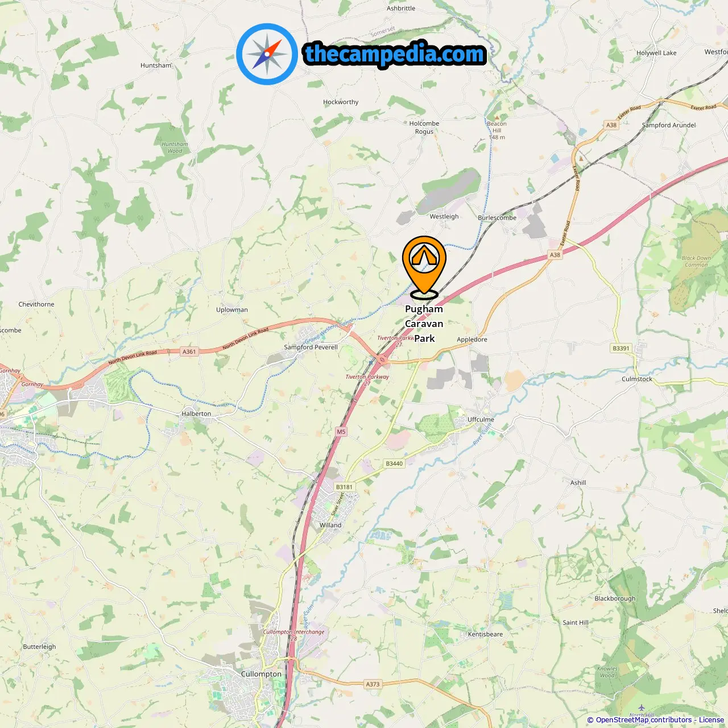Click the Willand village label
This screenshot has width=728, height=728.
click(x=330, y=526)
